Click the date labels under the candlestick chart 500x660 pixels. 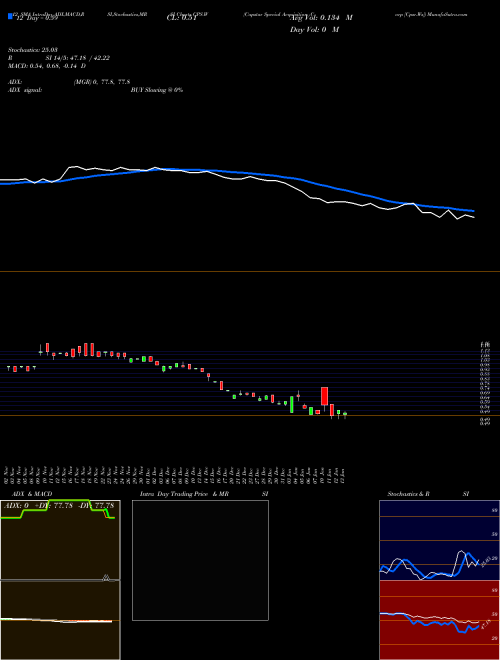tap(176, 474)
